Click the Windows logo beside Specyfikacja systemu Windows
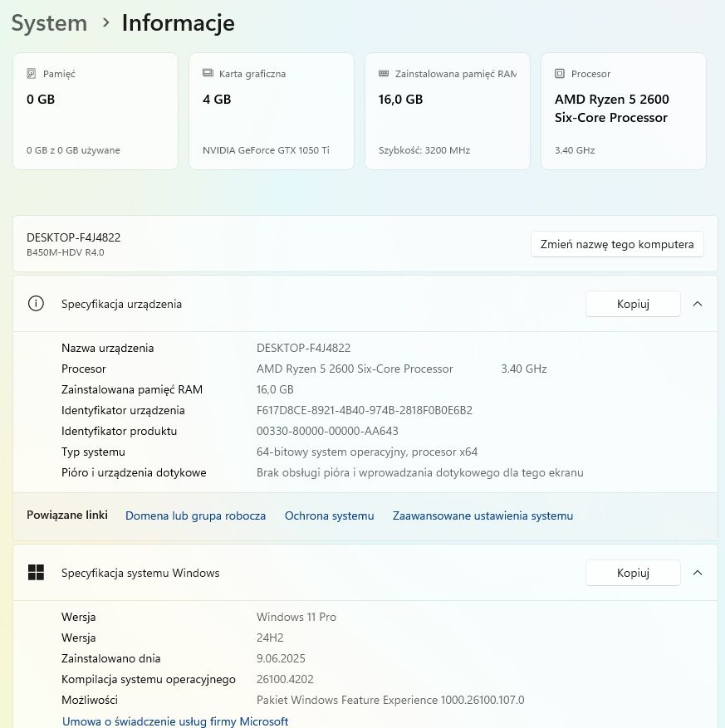725x728 pixels. 36,573
